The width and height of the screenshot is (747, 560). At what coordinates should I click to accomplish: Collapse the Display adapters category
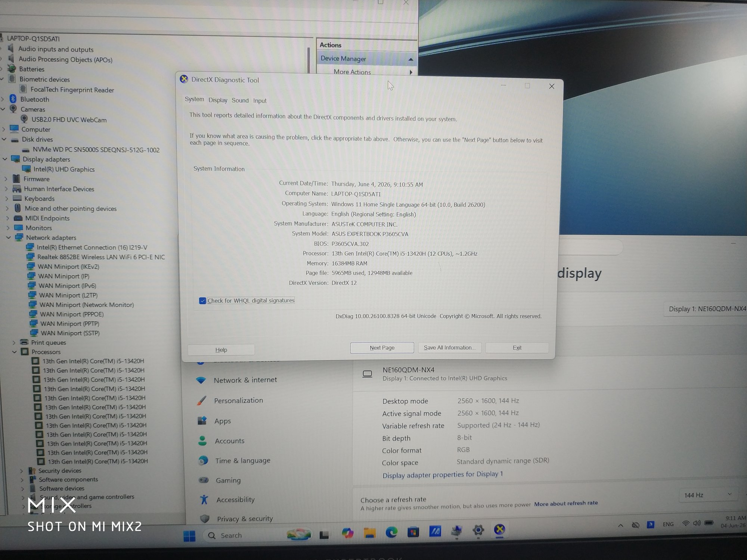(x=5, y=159)
